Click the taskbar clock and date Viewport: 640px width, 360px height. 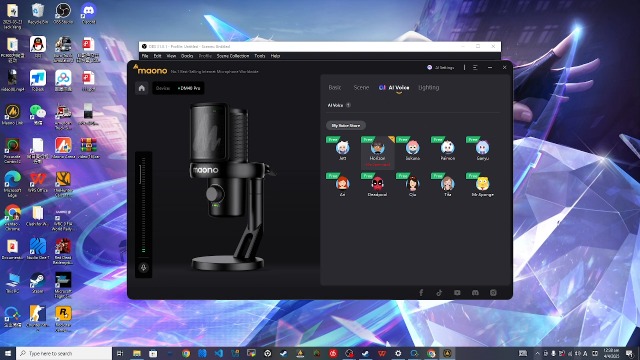611,353
